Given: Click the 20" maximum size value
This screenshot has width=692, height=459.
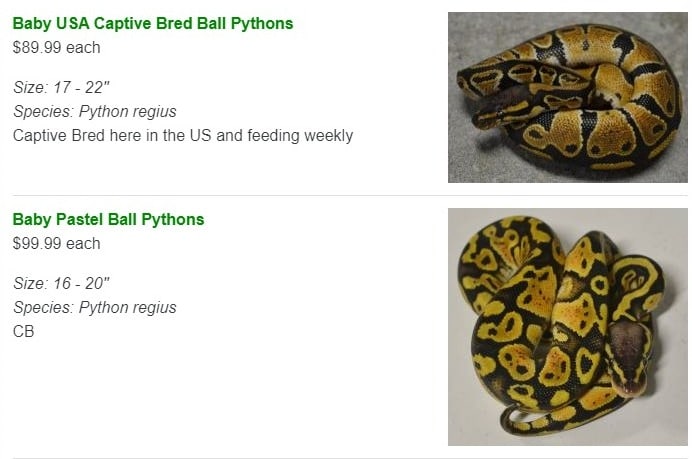Looking at the screenshot, I should tap(97, 283).
